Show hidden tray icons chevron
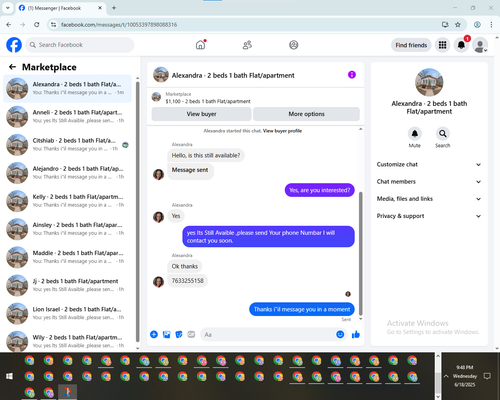 point(446,376)
